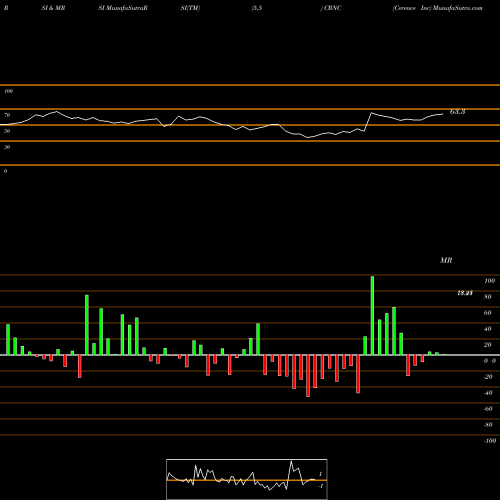This screenshot has height=500, width=500.
Task: Click the MR axis label 80
Action: (x=488, y=297)
